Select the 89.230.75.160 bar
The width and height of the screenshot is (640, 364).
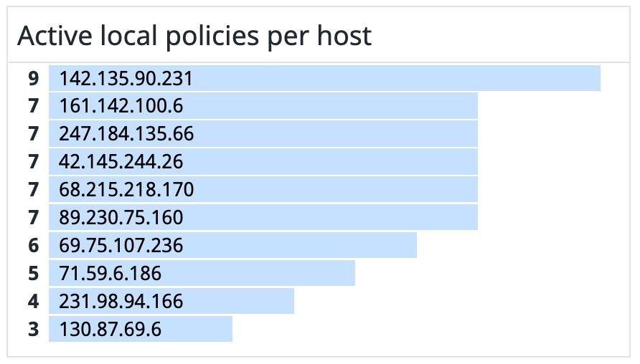263,217
